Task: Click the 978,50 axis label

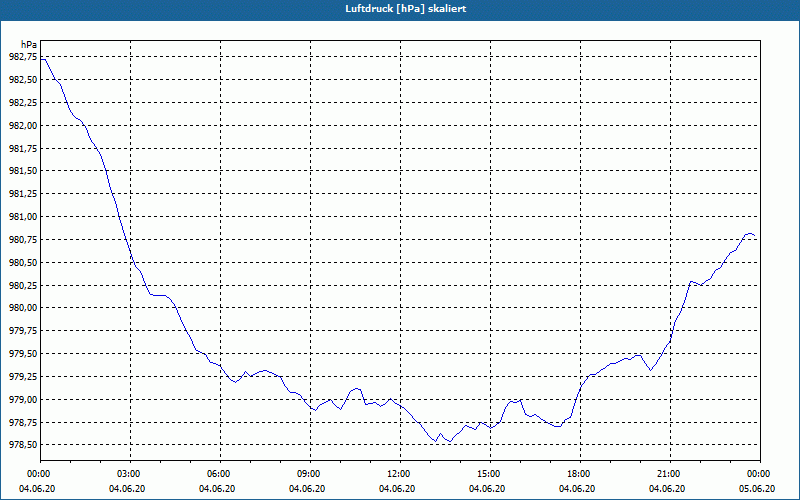Action: (x=23, y=445)
